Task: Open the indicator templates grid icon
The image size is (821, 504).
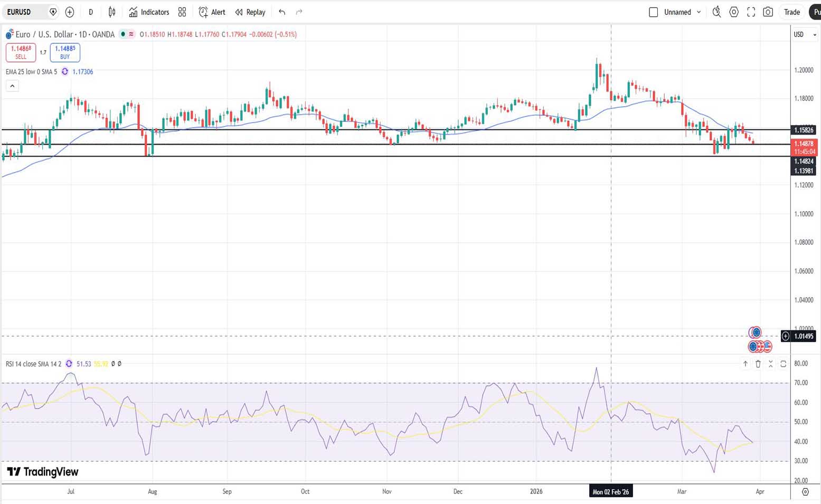Action: [182, 12]
